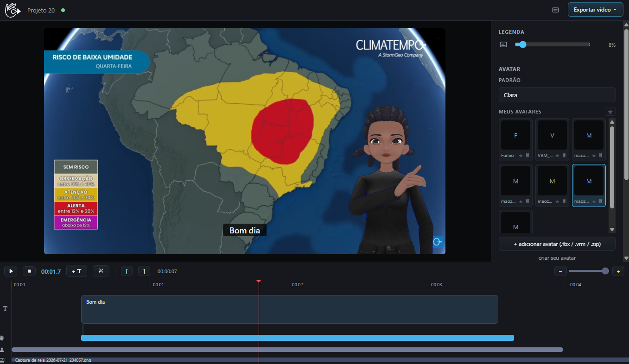This screenshot has height=364, width=629.
Task: Click adicionar avatar (.fbx / .vrm / .zip) button
Action: click(557, 244)
